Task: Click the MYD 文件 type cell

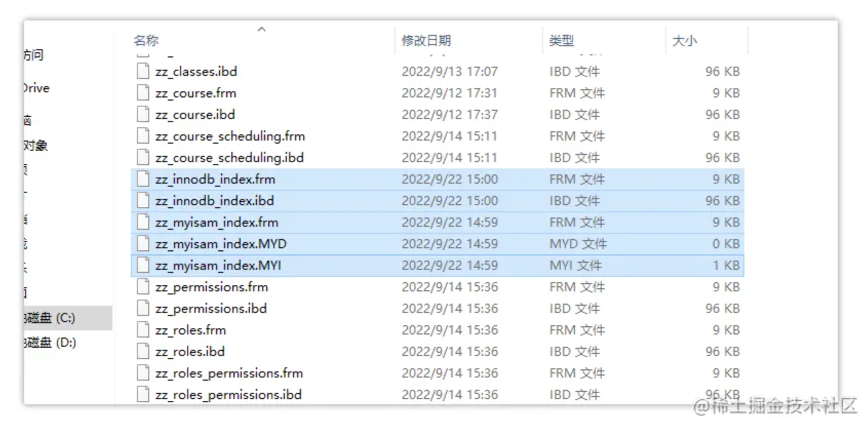Action: coord(578,244)
